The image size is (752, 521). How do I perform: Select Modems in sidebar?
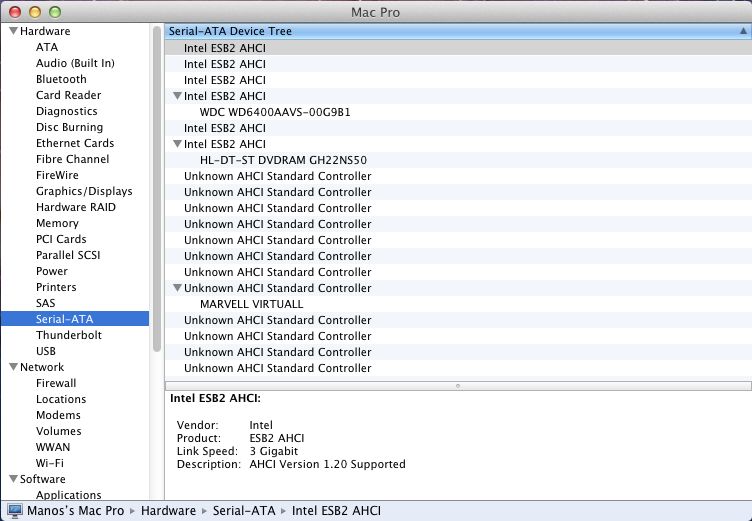58,415
